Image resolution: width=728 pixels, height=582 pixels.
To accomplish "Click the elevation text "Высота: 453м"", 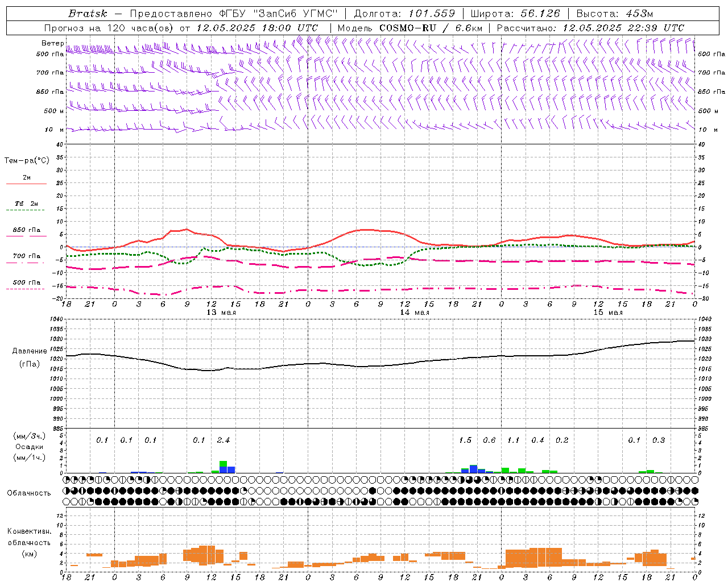I will pos(614,14).
